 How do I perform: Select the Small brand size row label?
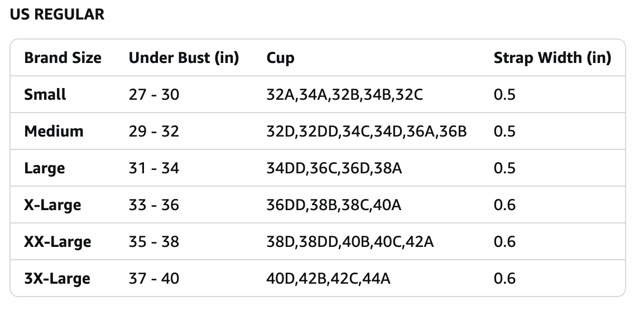(x=45, y=95)
